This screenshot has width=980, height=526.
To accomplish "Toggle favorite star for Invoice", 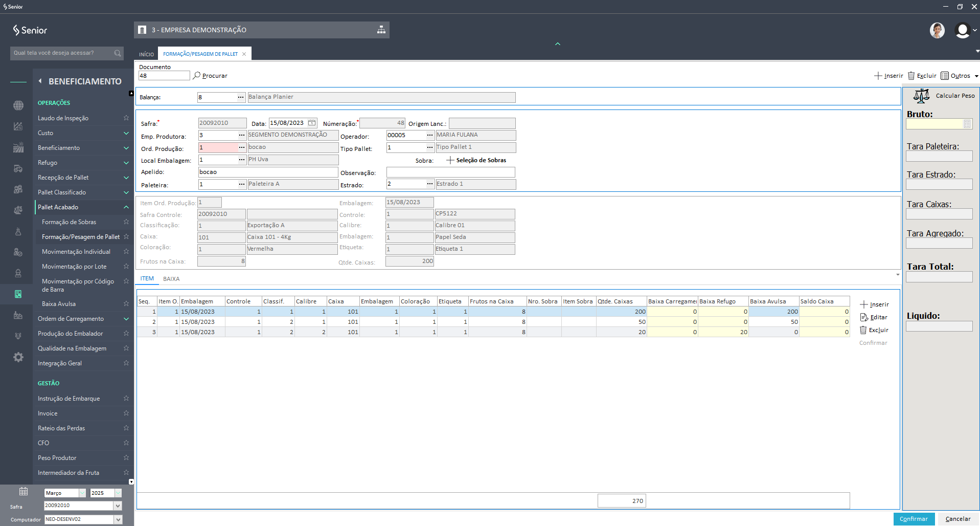I will [x=126, y=413].
